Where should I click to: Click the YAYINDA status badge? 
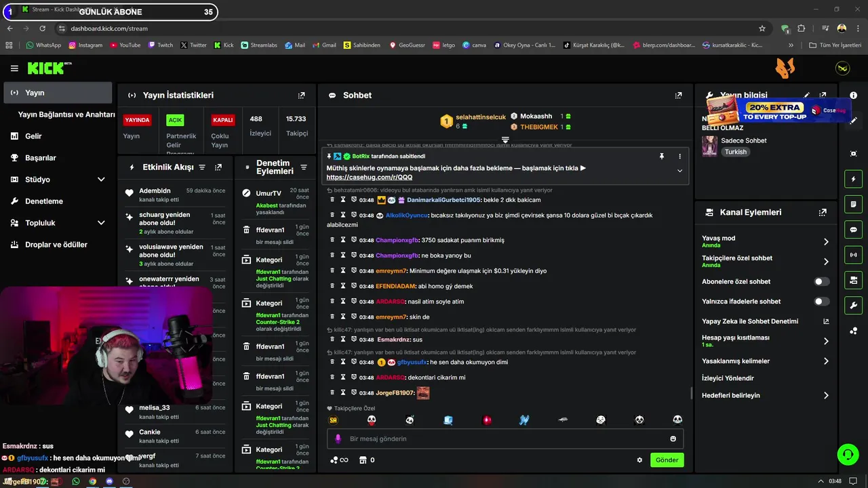point(137,120)
